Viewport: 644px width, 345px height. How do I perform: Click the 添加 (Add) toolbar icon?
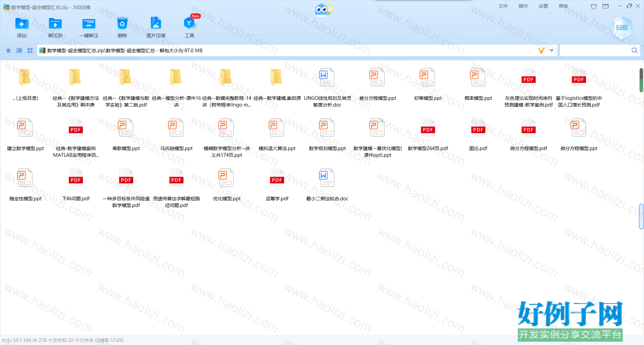[22, 23]
